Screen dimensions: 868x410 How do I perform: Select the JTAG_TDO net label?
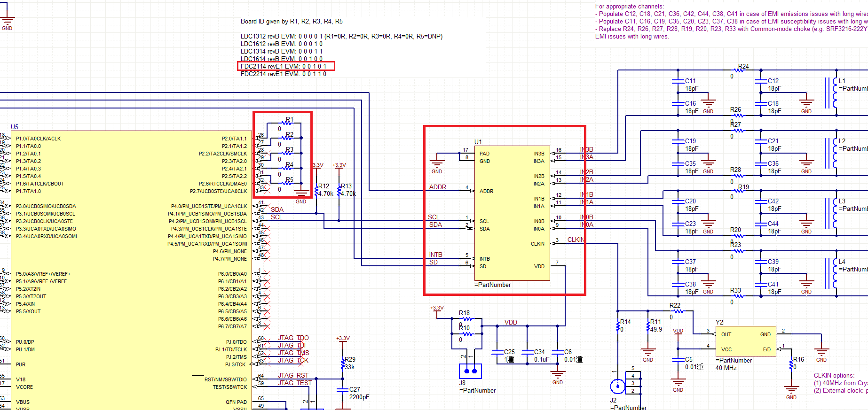pyautogui.click(x=293, y=338)
